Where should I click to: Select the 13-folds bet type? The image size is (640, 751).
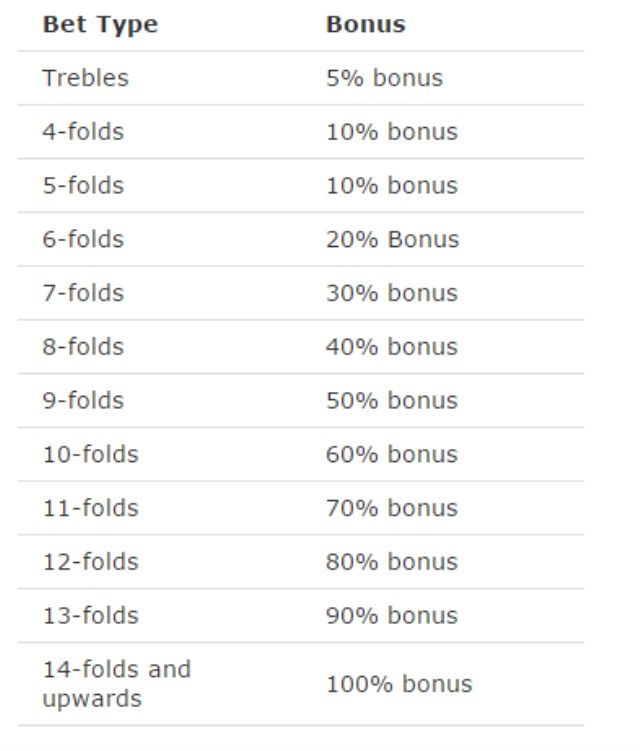click(x=91, y=615)
